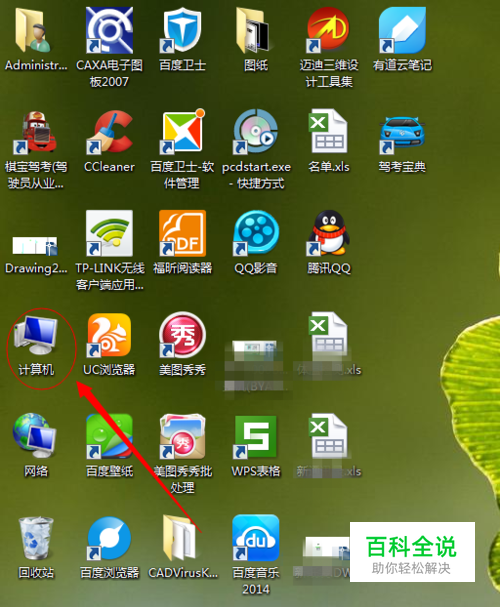Open WPS表格 shortcut

[x=255, y=436]
